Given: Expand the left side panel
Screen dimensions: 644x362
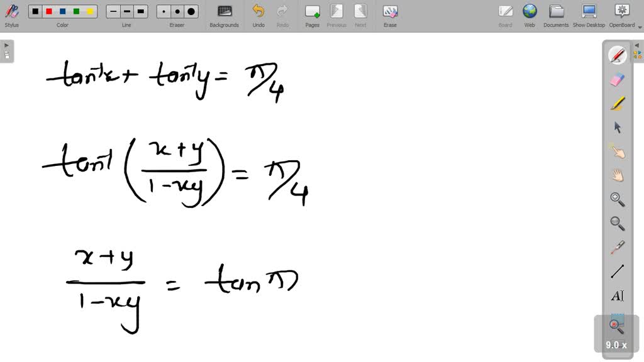Looking at the screenshot, I should (x=6, y=45).
